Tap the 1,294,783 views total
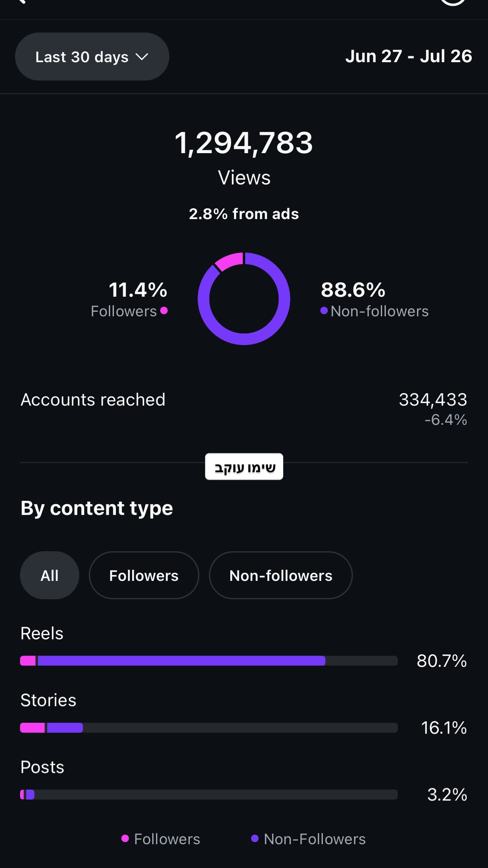Image resolution: width=488 pixels, height=868 pixels. 244,143
